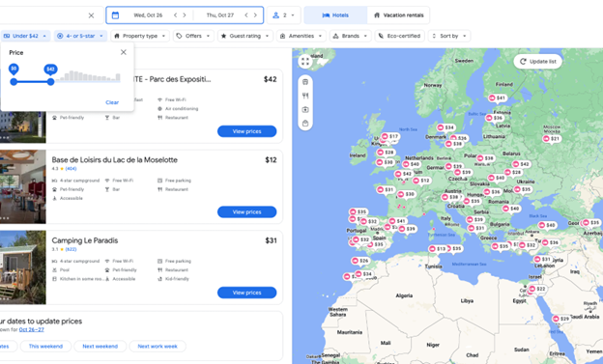603x364 pixels.
Task: Click the $42 maximum price slider handle
Action: (x=51, y=81)
